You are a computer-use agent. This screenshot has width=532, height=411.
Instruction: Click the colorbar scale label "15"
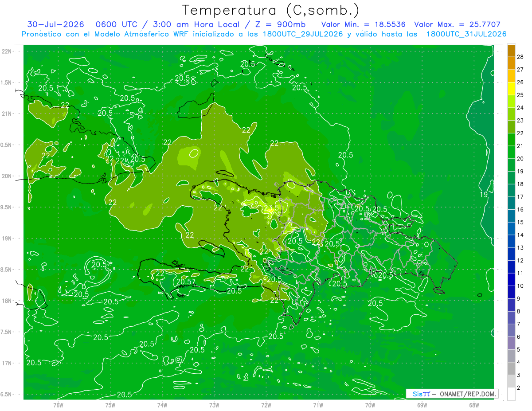click(x=520, y=222)
